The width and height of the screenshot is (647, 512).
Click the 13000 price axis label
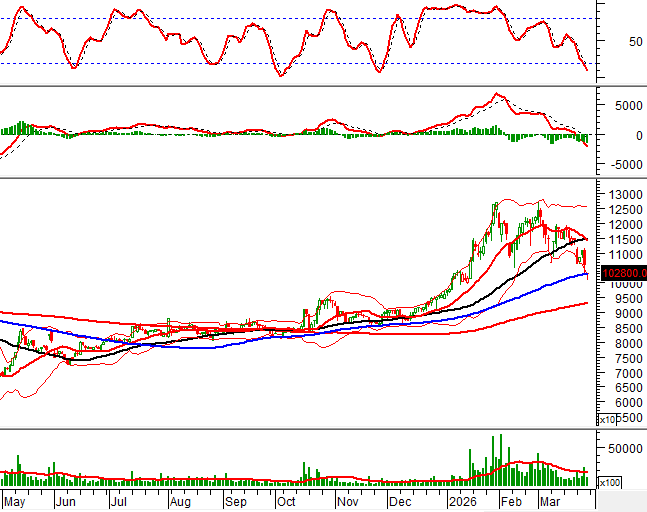(x=620, y=194)
